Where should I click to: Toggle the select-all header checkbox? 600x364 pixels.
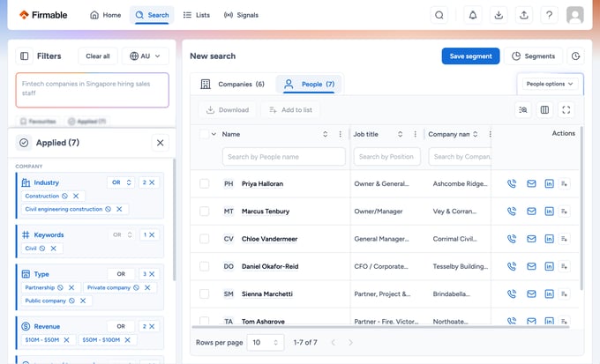[x=205, y=134]
